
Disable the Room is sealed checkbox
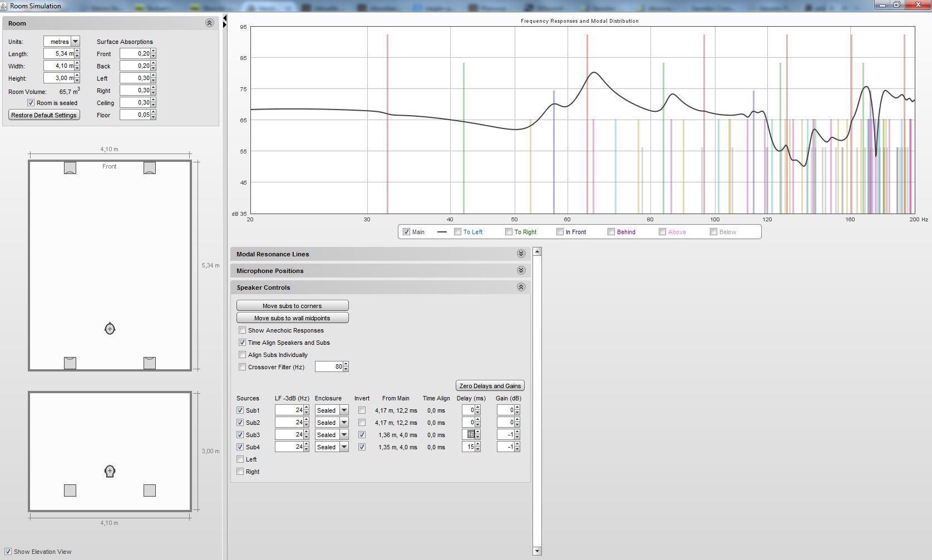click(x=31, y=103)
